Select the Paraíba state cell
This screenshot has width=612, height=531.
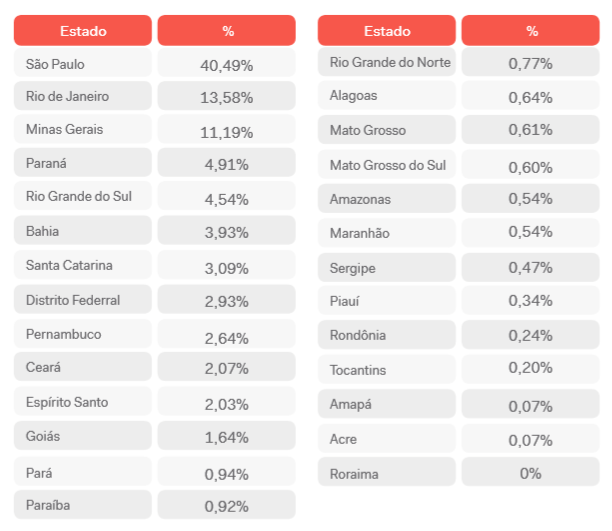click(x=83, y=505)
